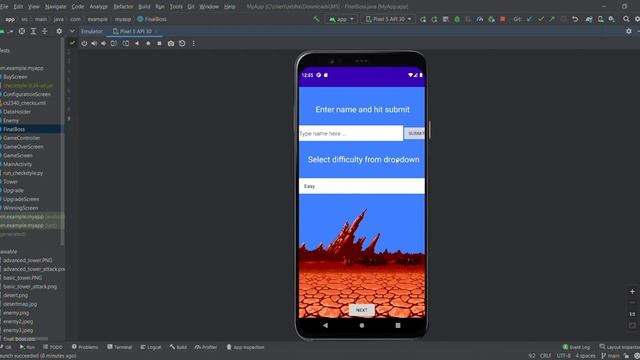Click the Git update project arrow
This screenshot has width=640, height=360.
[x=529, y=19]
